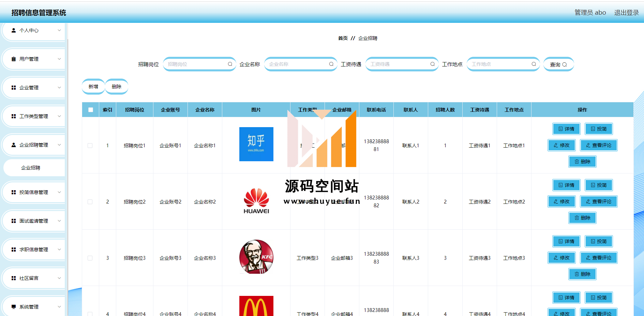Click the KFC logo thumbnail
This screenshot has width=644, height=316.
256,257
